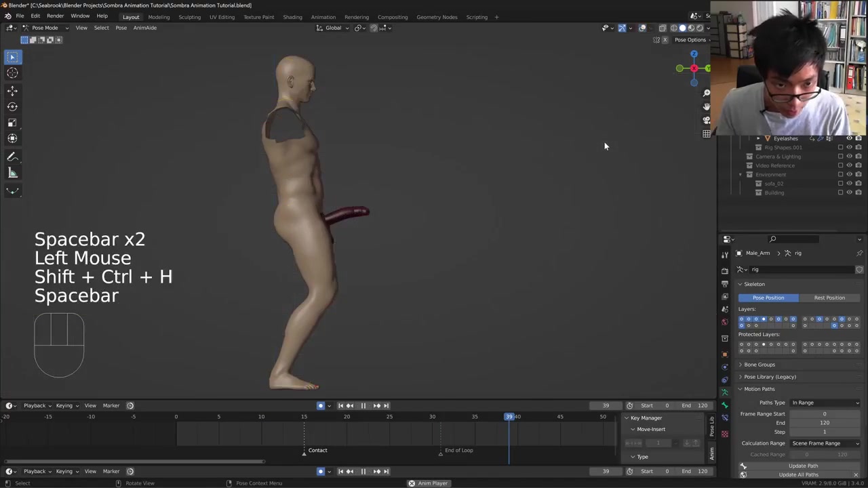This screenshot has height=488, width=868.
Task: Click the Update Path button
Action: (x=803, y=466)
